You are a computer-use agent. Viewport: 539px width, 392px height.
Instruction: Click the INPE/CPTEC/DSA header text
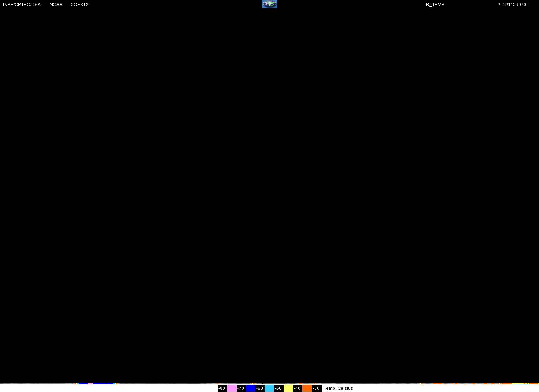(22, 5)
